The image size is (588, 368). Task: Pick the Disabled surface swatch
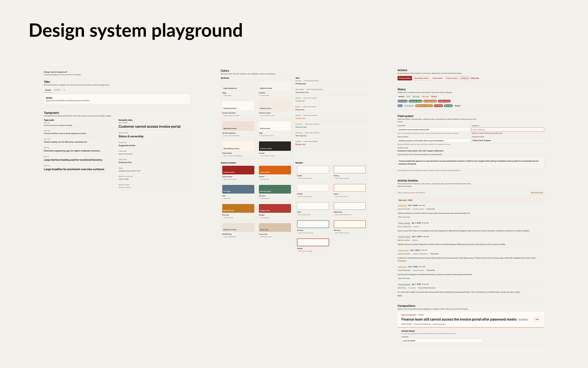(x=238, y=227)
